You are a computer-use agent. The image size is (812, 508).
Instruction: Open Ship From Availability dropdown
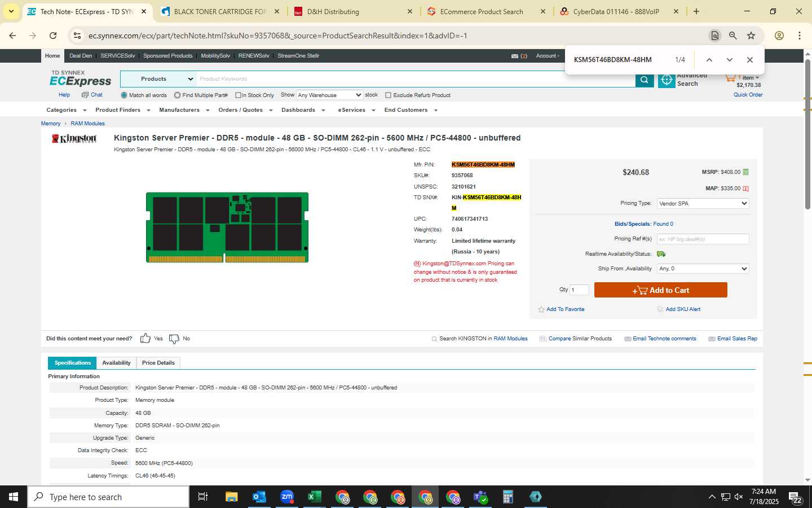coord(703,269)
